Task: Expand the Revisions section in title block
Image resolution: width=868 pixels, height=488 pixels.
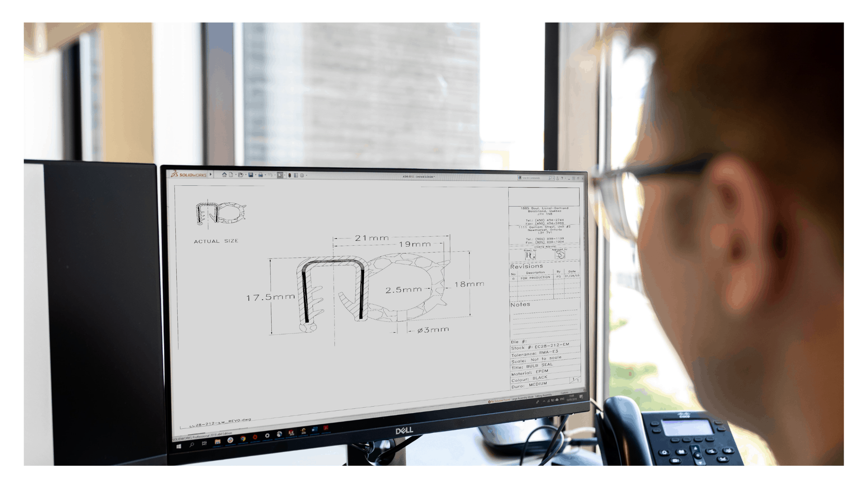Action: coord(524,267)
